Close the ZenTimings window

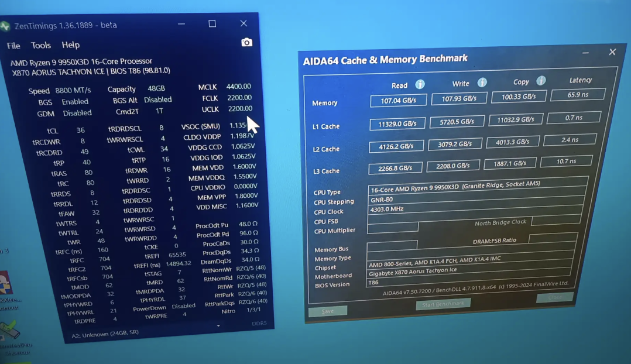244,23
